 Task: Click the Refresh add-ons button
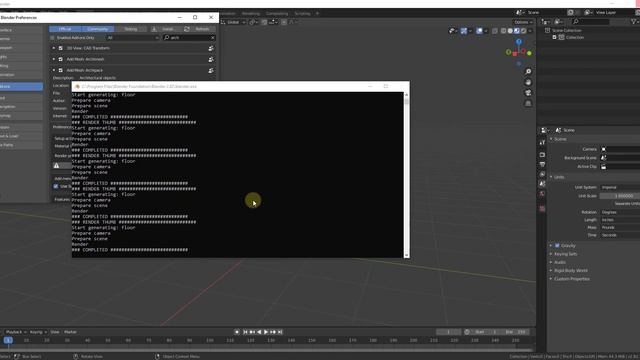pyautogui.click(x=199, y=29)
